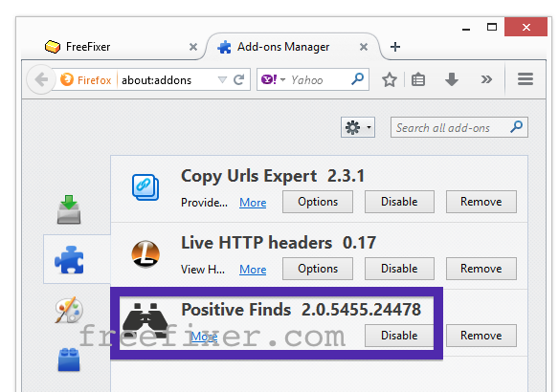The height and width of the screenshot is (392, 559).
Task: Select the Live HTTP headers 0.17 title
Action: (279, 243)
